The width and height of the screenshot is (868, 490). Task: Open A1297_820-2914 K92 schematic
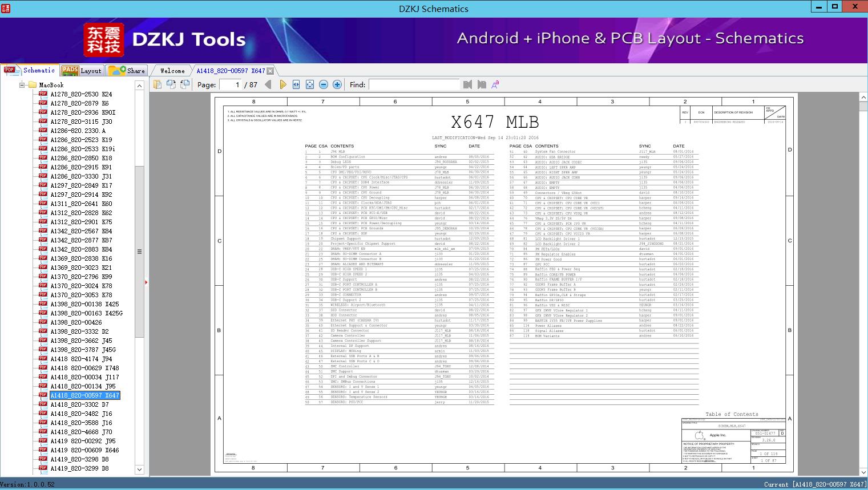tap(81, 195)
